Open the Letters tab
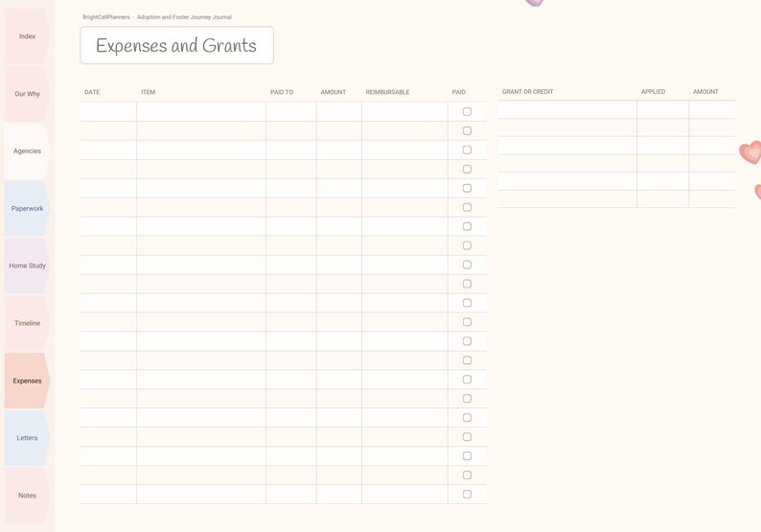The height and width of the screenshot is (532, 761). coord(27,438)
